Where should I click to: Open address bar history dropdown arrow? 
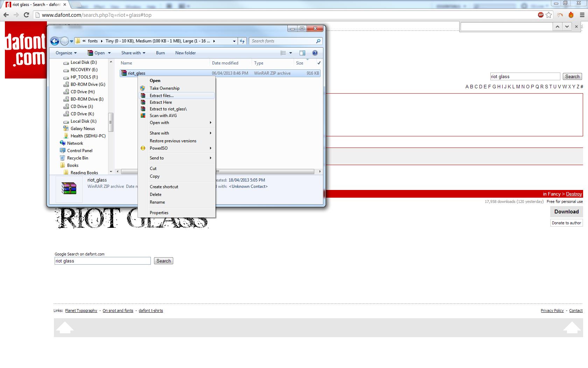tap(234, 41)
